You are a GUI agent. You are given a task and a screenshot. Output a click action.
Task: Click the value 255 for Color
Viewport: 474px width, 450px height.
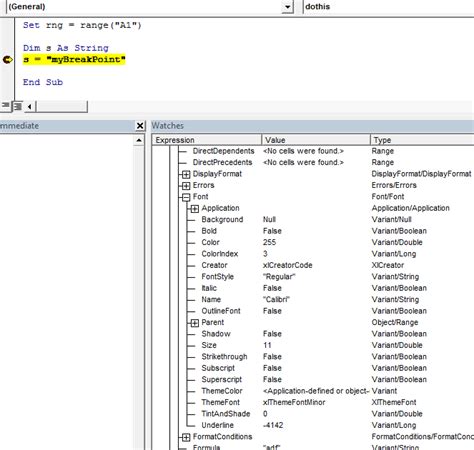(269, 242)
